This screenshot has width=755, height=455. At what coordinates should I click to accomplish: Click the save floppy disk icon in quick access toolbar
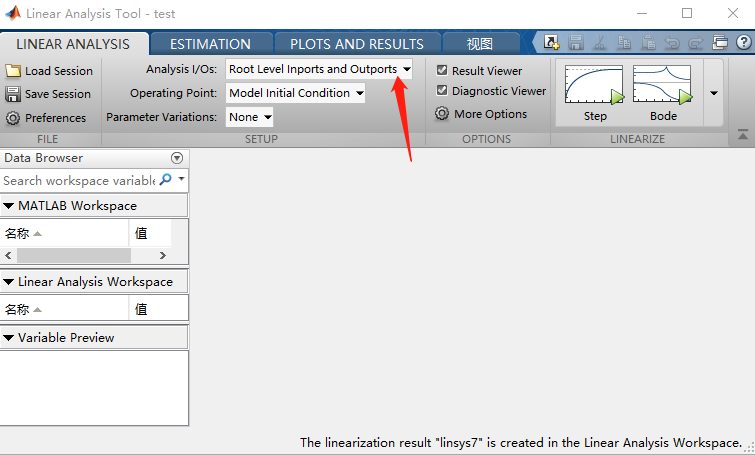pyautogui.click(x=575, y=43)
